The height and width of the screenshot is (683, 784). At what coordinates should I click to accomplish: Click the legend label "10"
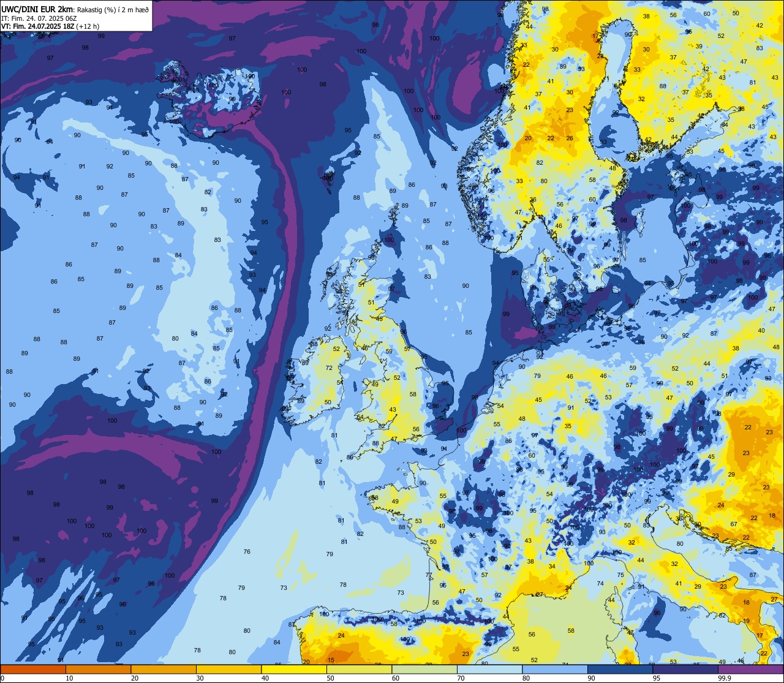click(x=69, y=678)
